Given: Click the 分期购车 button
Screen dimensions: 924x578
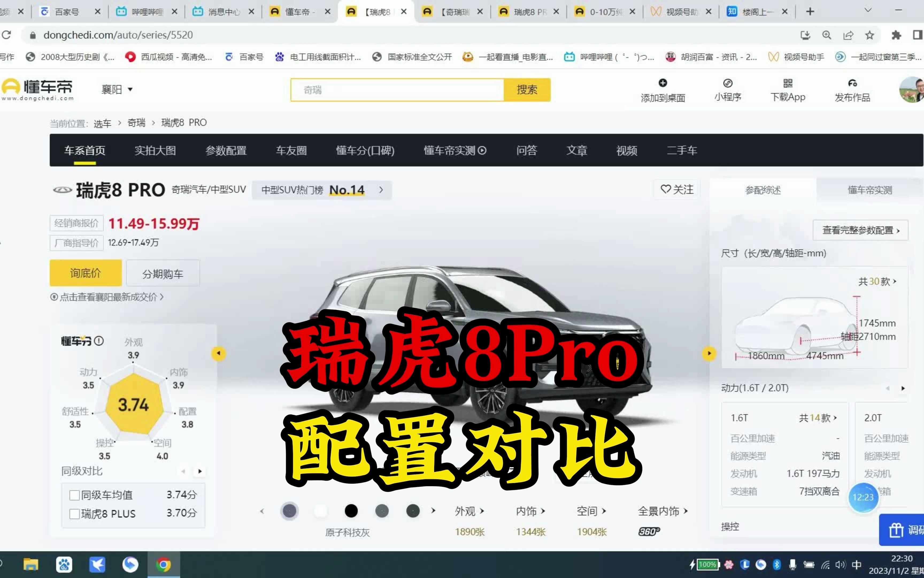Looking at the screenshot, I should point(163,274).
